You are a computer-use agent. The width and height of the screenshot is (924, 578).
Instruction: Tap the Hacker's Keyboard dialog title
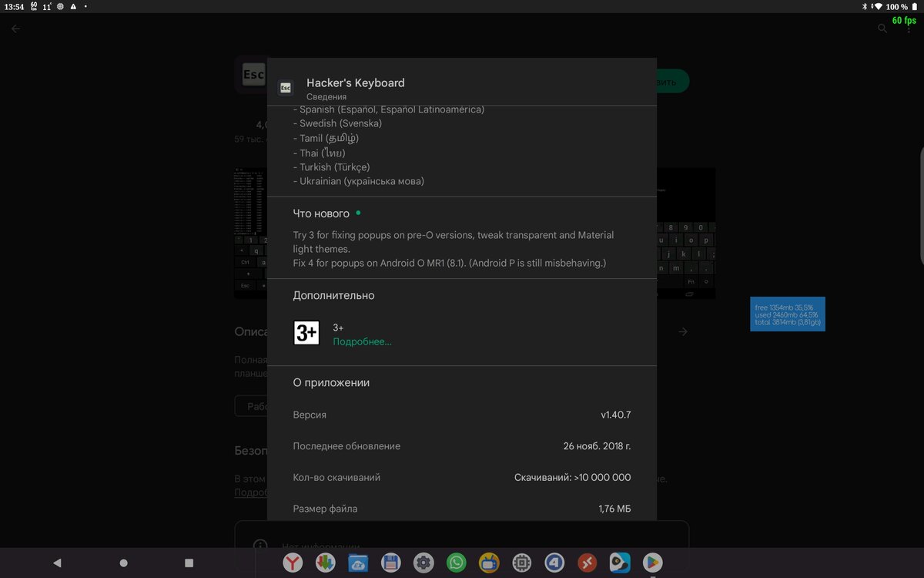tap(355, 82)
